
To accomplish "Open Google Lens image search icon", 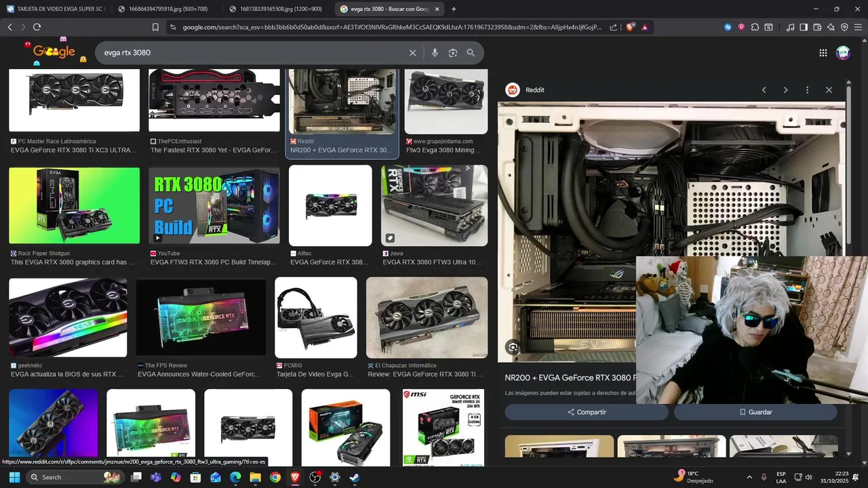I will [x=452, y=53].
